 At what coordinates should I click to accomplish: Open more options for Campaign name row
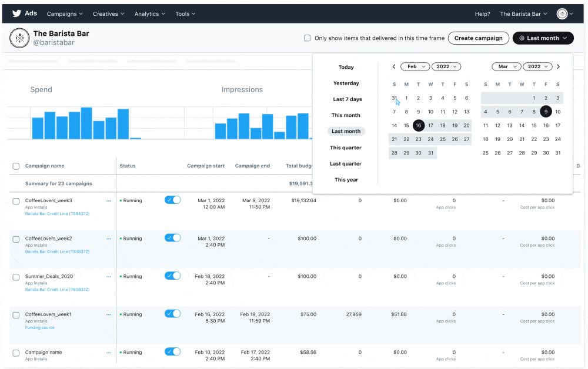pos(109,353)
